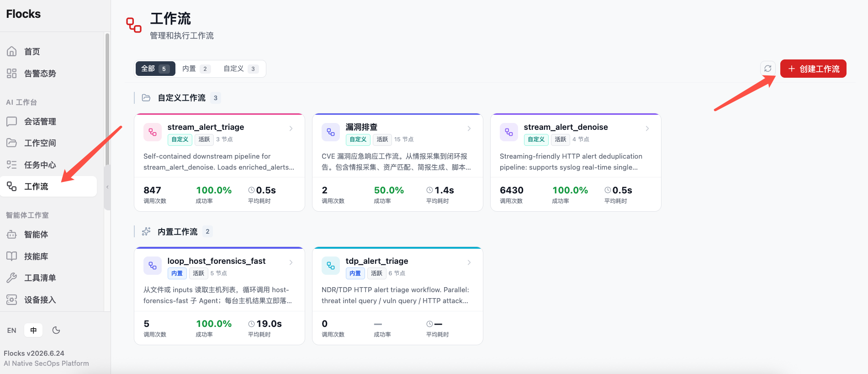Click the sparkle icon beside 内置工作流
The width and height of the screenshot is (868, 374).
[x=146, y=231]
